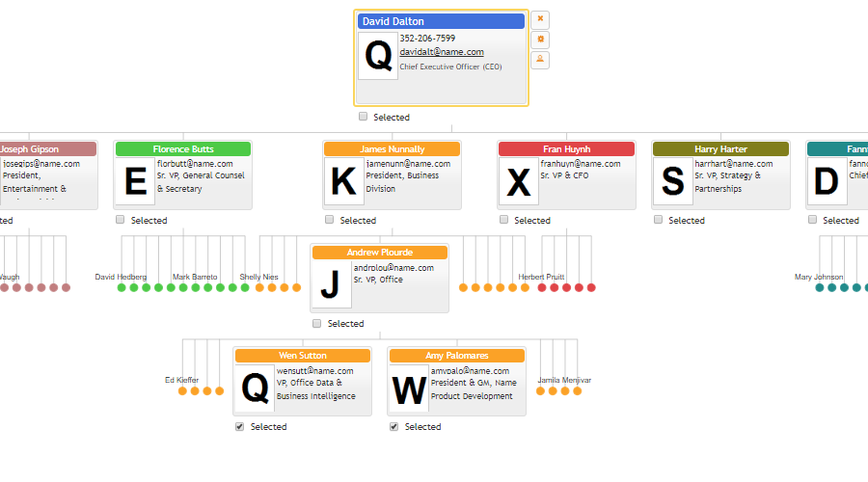
Task: Select the Harry Harter olive title header
Action: (x=720, y=148)
